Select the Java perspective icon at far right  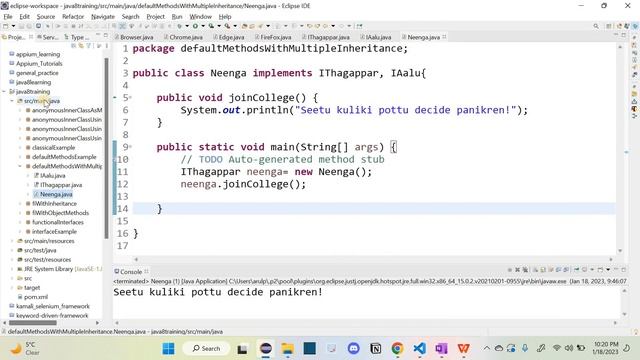(x=635, y=26)
